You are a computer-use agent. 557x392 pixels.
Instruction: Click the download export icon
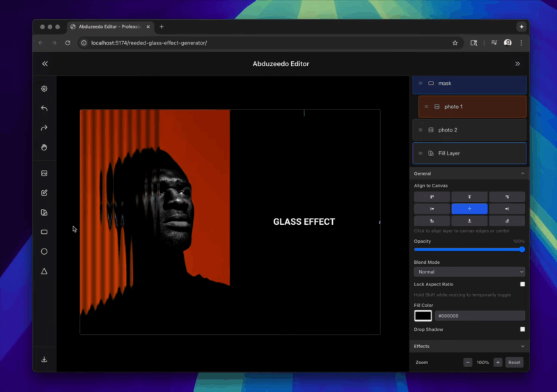(x=45, y=359)
